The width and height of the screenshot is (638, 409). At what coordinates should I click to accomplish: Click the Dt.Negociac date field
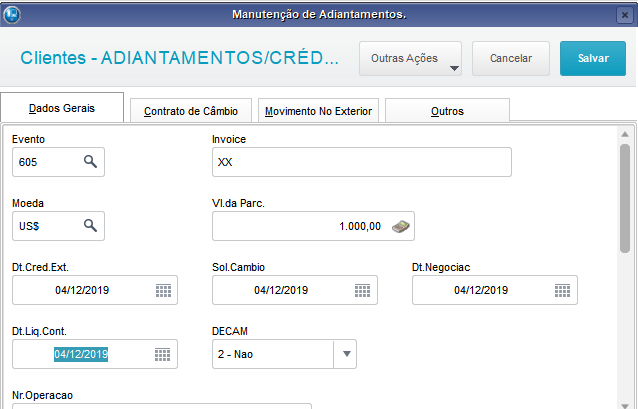pyautogui.click(x=495, y=290)
